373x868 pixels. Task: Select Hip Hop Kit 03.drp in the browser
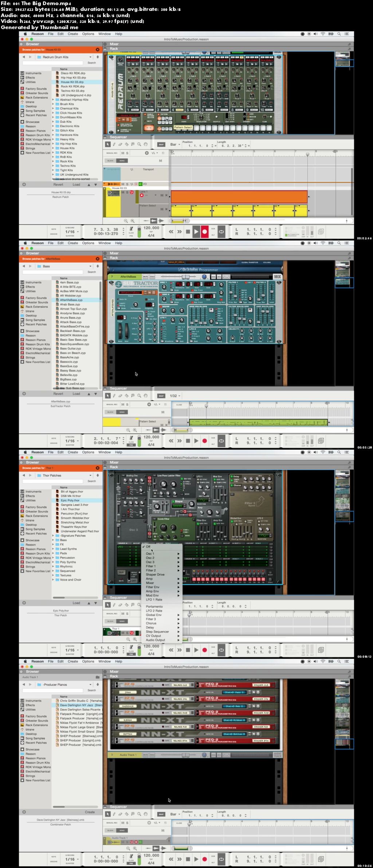(73, 77)
